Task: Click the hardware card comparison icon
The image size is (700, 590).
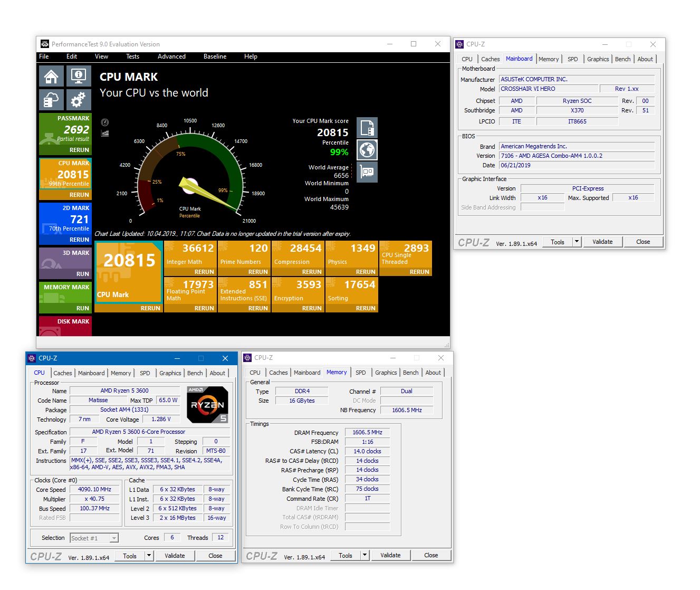Action: click(367, 172)
